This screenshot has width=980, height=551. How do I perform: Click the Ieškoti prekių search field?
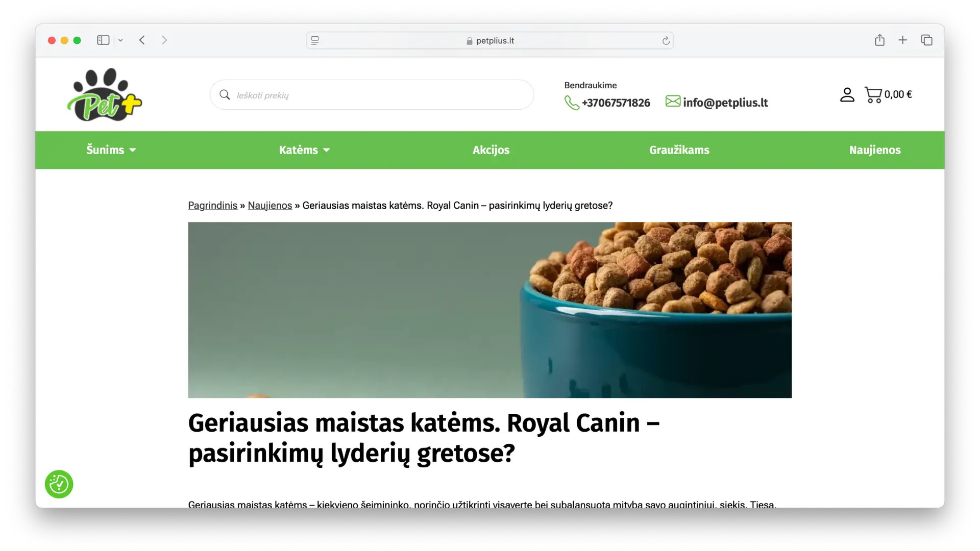tap(372, 95)
